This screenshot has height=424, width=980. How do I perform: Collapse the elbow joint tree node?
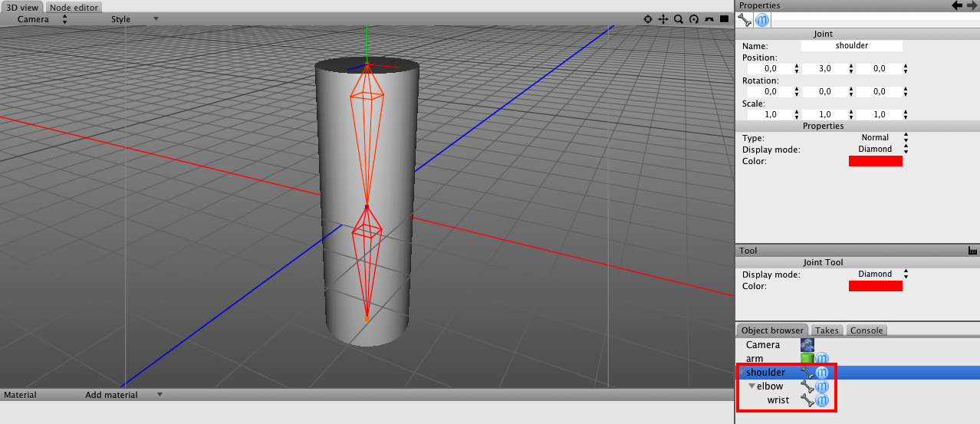click(751, 386)
